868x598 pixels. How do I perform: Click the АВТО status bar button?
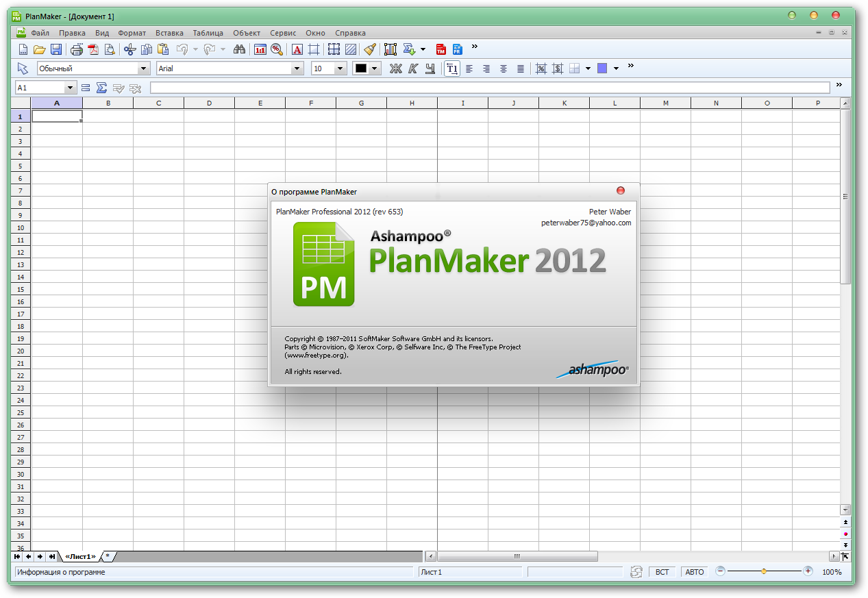click(x=694, y=572)
